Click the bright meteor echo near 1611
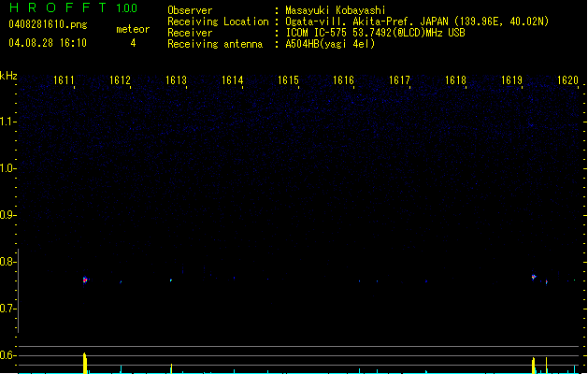The width and height of the screenshot is (588, 374). (x=85, y=280)
